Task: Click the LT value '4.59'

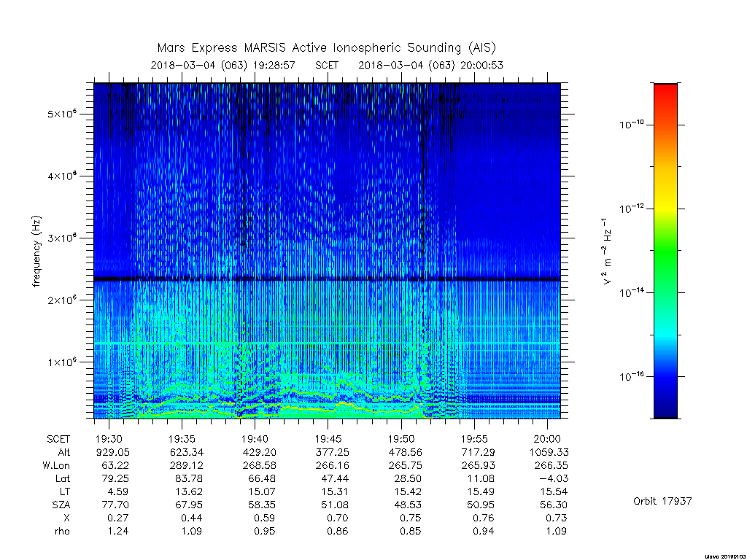Action: click(x=118, y=491)
